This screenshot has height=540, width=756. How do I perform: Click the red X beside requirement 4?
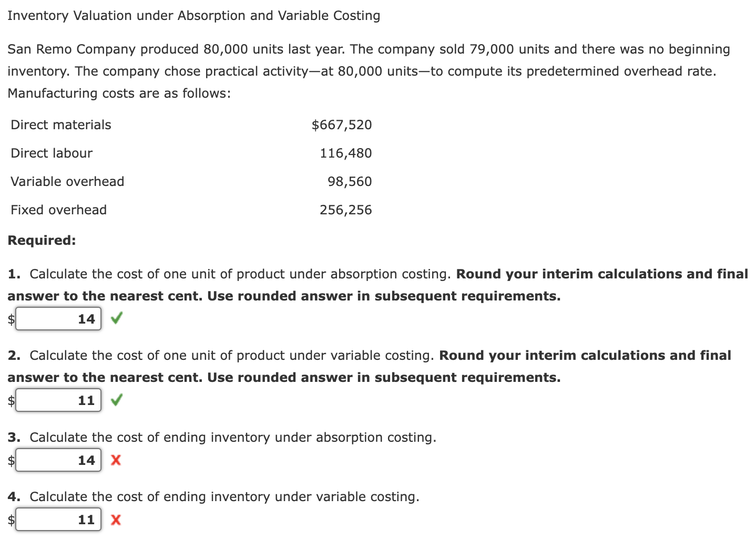click(116, 520)
